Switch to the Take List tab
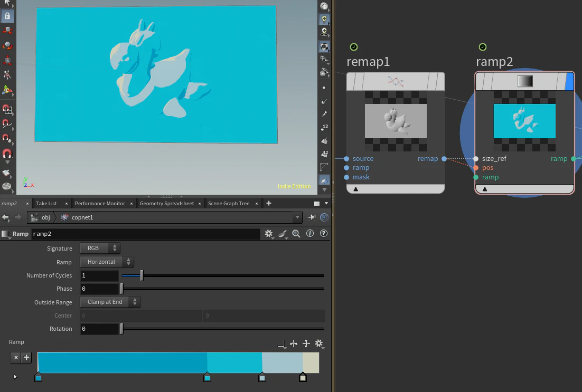The height and width of the screenshot is (392, 582). click(x=46, y=204)
